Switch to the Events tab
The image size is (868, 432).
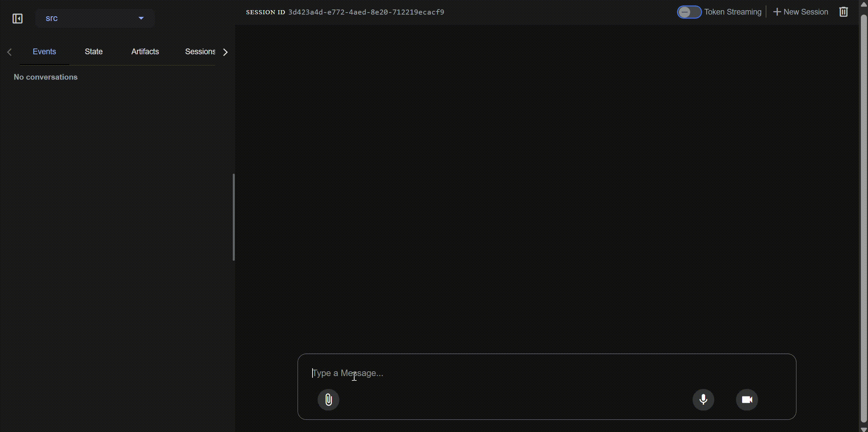(44, 52)
